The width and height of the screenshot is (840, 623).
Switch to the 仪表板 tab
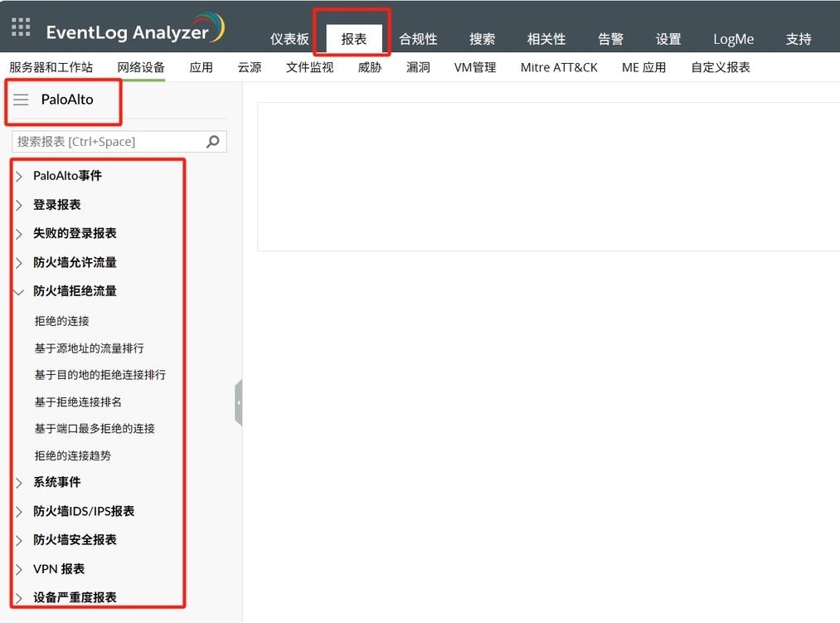click(290, 39)
